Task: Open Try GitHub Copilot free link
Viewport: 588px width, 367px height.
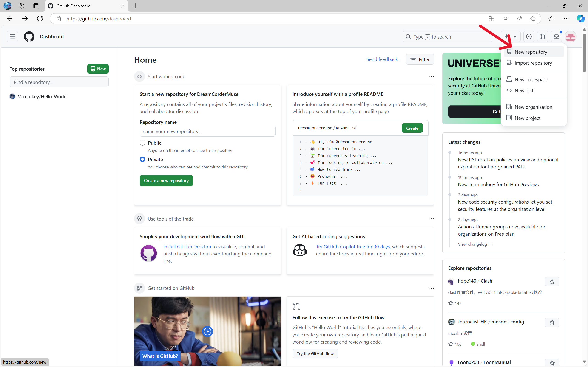Action: (353, 247)
